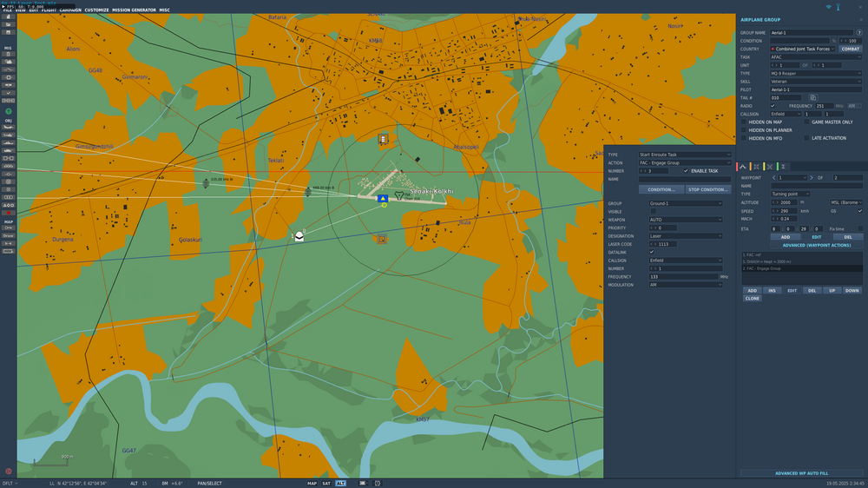Click the Draw tool under MAP
The image size is (868, 488).
(x=9, y=235)
